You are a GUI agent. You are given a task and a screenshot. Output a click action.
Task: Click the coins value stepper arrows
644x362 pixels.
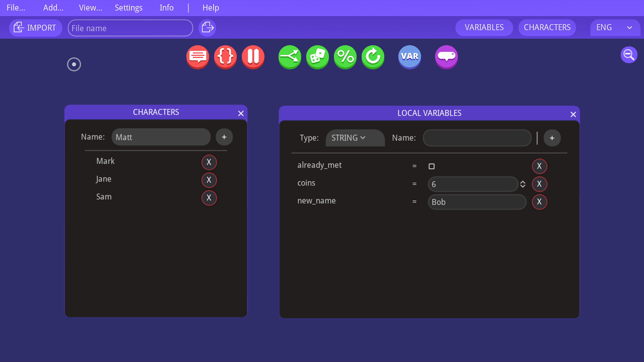(x=523, y=184)
